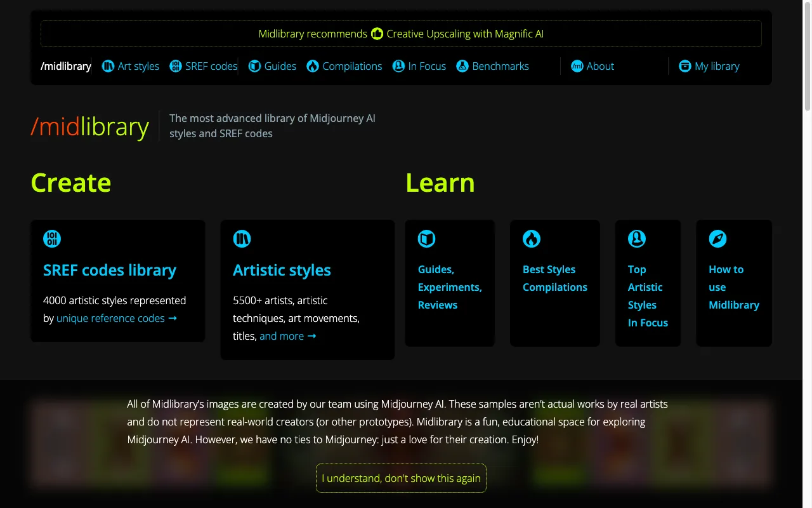
Task: Click the 'most advanced library' tagline text
Action: coord(272,126)
